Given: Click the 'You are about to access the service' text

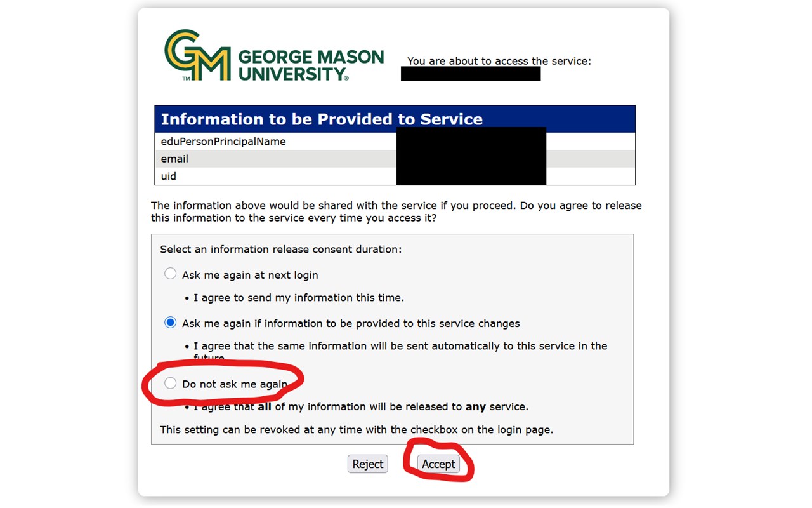Looking at the screenshot, I should click(499, 61).
